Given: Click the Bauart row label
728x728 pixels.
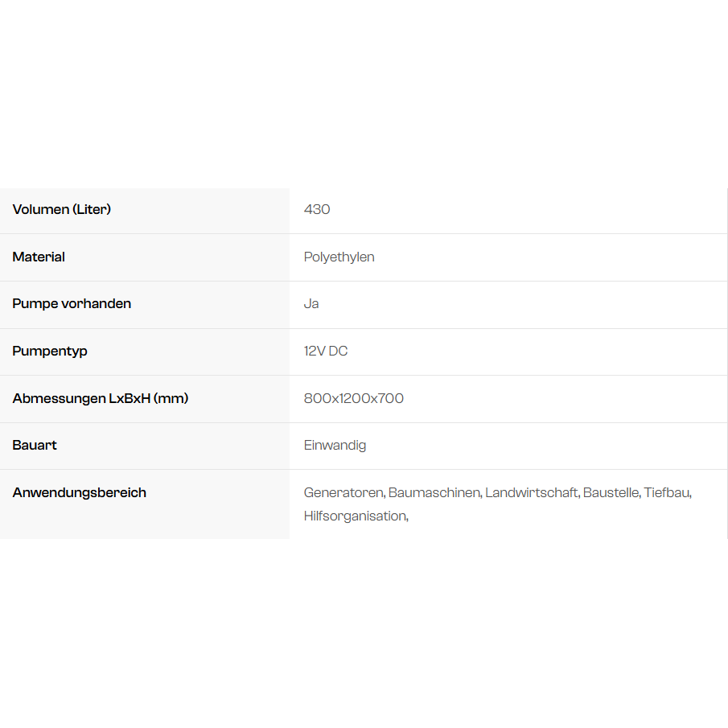Looking at the screenshot, I should coord(35,445).
